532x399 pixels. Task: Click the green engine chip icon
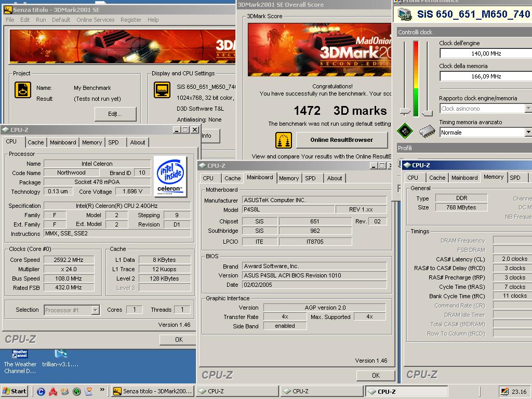[405, 130]
